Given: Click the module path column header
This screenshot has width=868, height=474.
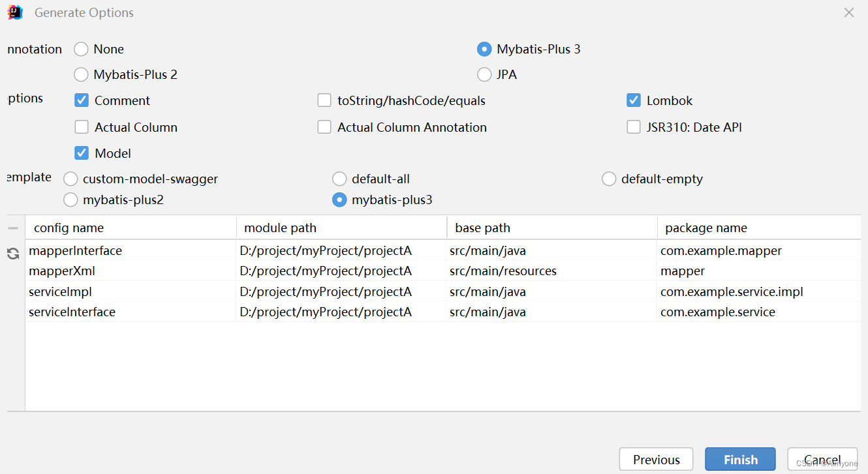Looking at the screenshot, I should pyautogui.click(x=341, y=228).
